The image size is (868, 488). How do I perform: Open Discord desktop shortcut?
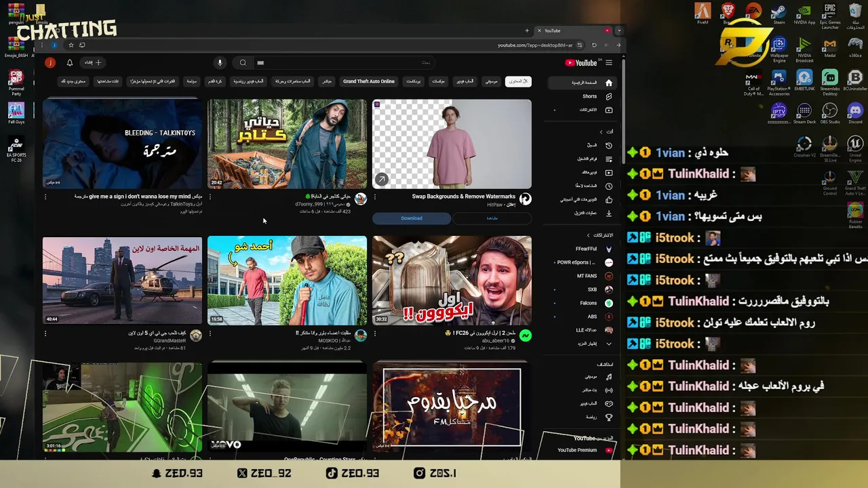coord(855,113)
